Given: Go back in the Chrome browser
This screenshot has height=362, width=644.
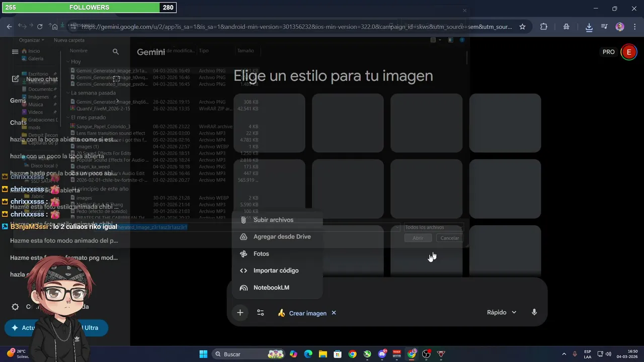Looking at the screenshot, I should pyautogui.click(x=9, y=27).
